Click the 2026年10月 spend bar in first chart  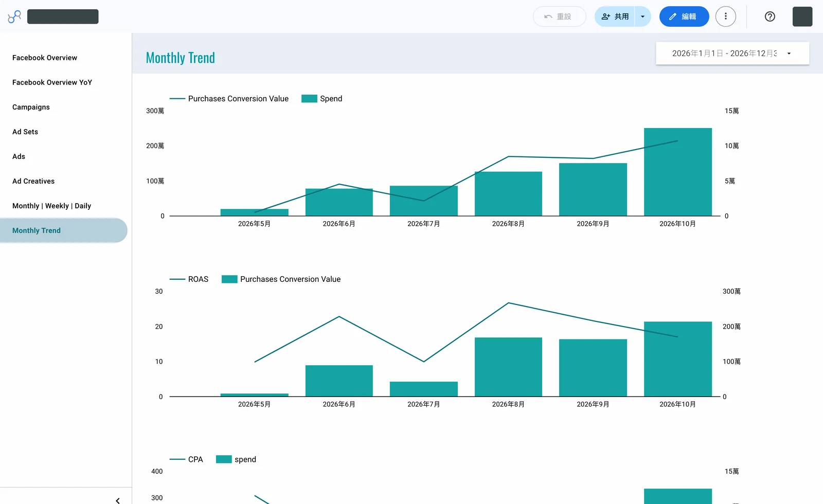(678, 172)
